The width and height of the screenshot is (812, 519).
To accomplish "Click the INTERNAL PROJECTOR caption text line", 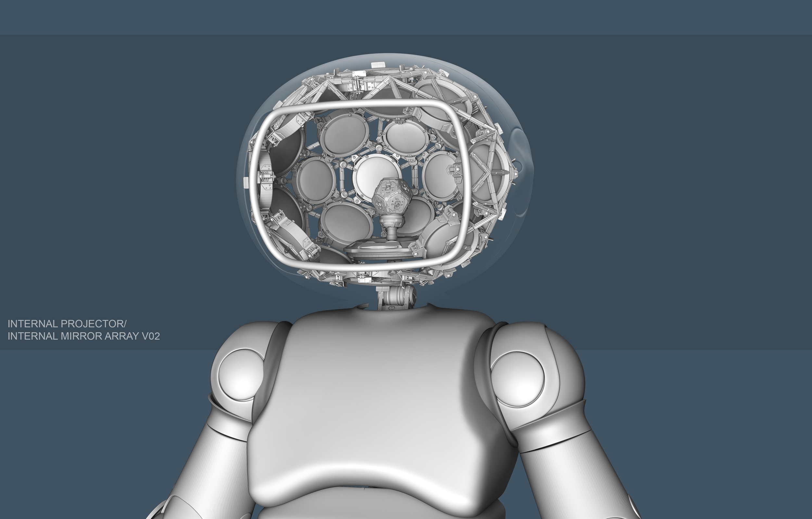I will click(67, 324).
